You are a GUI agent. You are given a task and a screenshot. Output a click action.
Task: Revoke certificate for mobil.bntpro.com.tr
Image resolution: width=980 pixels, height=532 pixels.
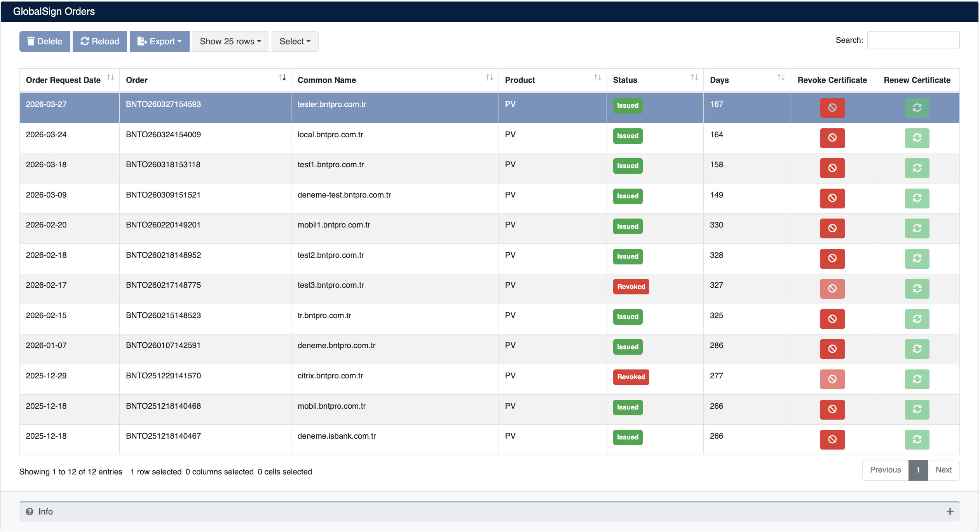point(832,409)
